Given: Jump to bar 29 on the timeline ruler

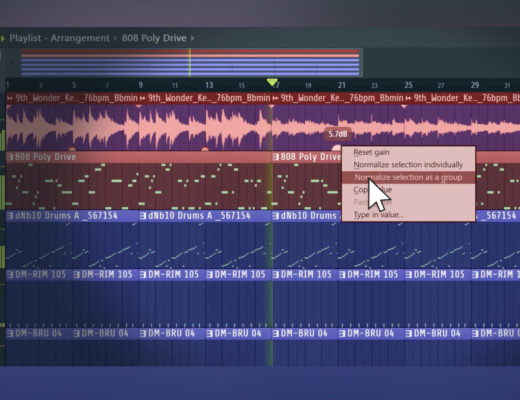Looking at the screenshot, I should [x=475, y=85].
